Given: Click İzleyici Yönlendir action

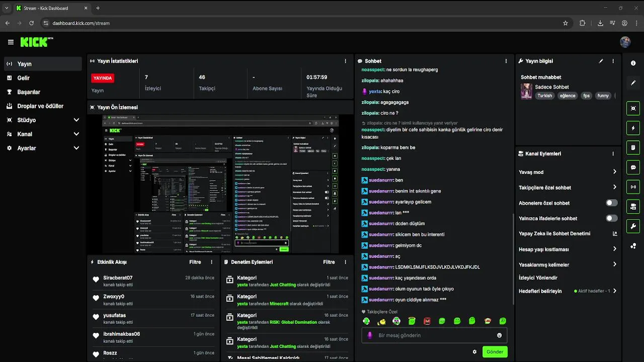Looking at the screenshot, I should pos(538,278).
